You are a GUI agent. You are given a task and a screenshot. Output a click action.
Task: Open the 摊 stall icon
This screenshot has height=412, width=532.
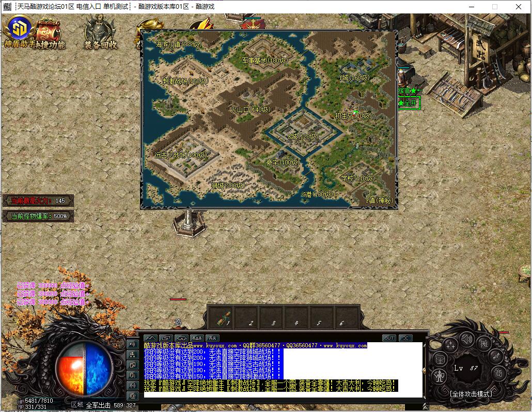point(484,344)
